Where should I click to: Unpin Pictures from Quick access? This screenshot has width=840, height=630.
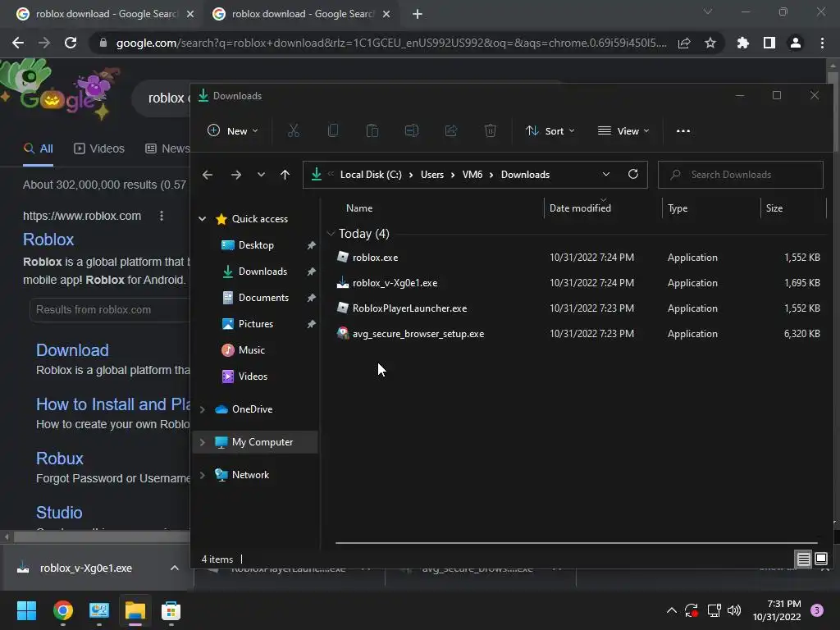[311, 324]
